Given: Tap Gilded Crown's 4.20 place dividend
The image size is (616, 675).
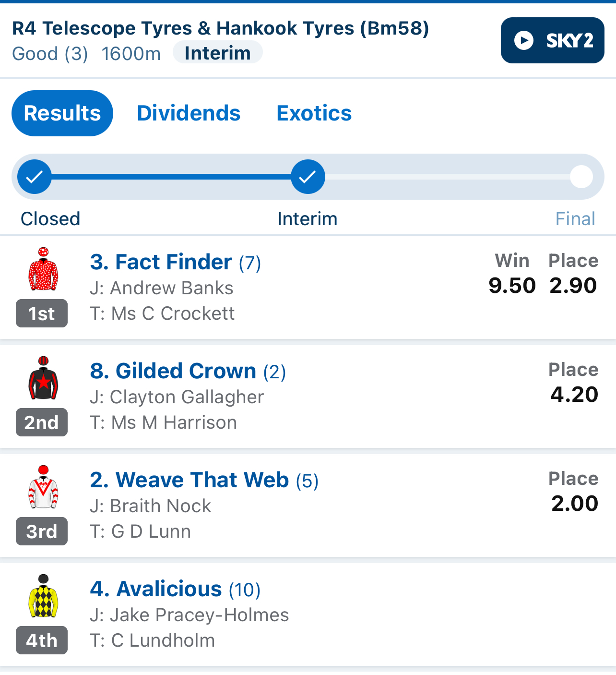Looking at the screenshot, I should pyautogui.click(x=574, y=395).
